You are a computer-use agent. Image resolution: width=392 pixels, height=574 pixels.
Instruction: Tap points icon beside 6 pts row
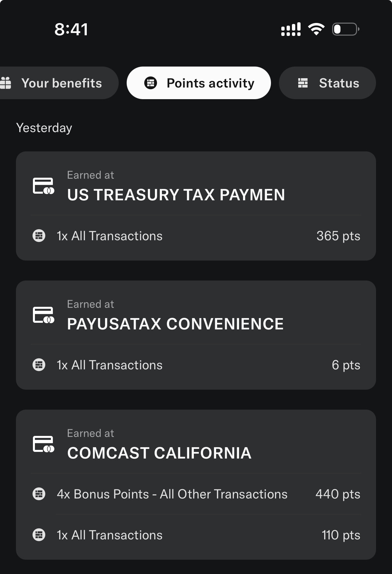click(39, 365)
